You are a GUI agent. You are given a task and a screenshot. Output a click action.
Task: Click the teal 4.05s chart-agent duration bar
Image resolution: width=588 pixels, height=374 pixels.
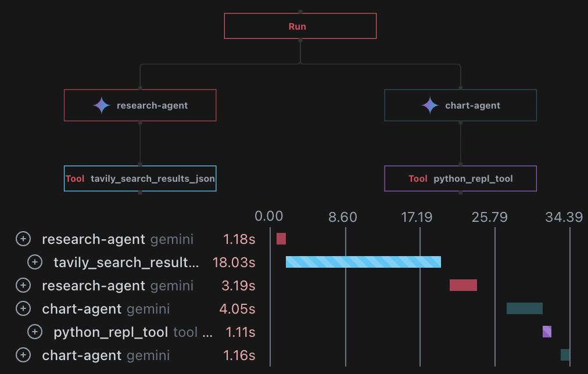524,308
